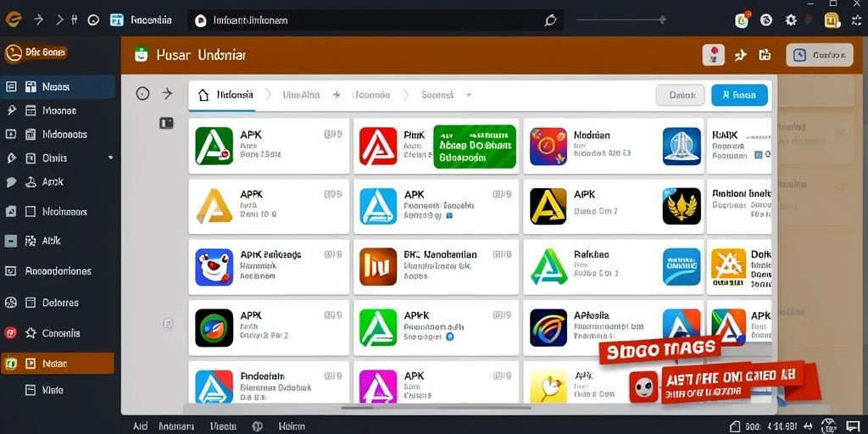Click the home icon in the breadcrumb bar
Image resolution: width=868 pixels, height=434 pixels.
[x=203, y=95]
